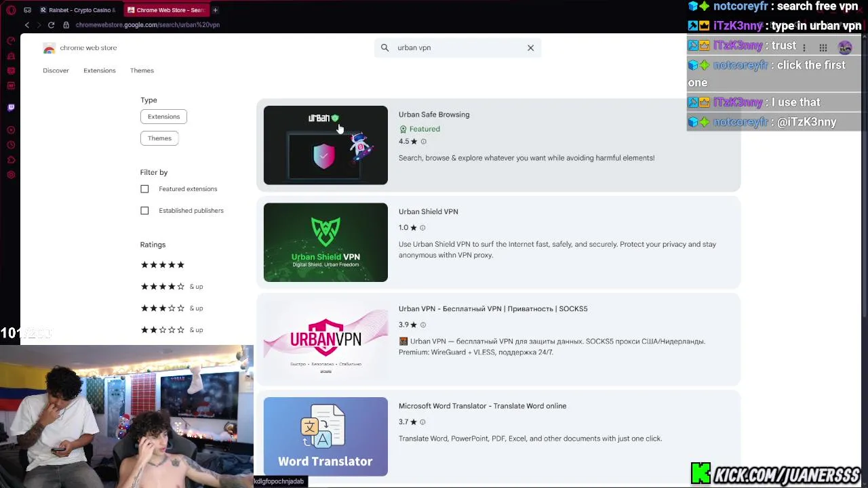The height and width of the screenshot is (488, 868).
Task: Click the Word Translator thumbnail image
Action: click(325, 436)
